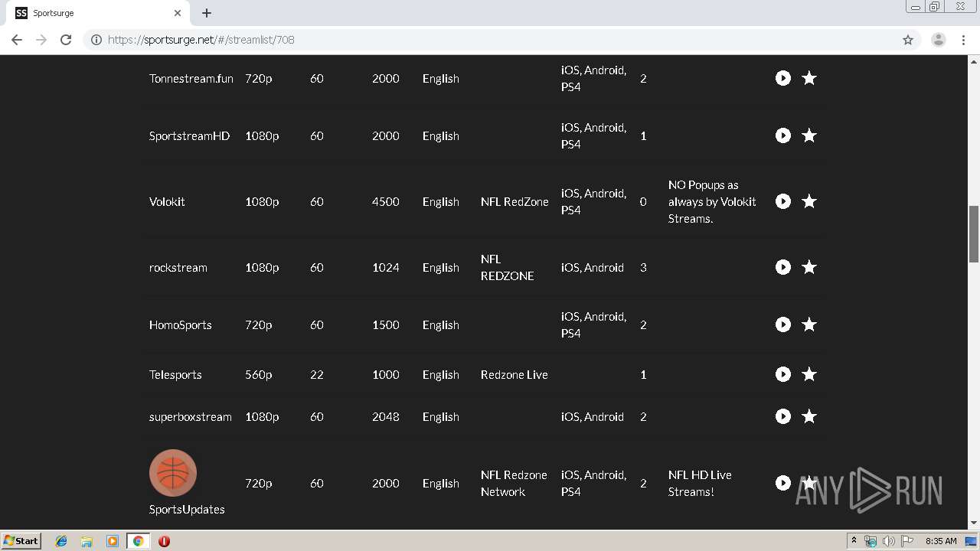Click the clock showing 8:35 AM
Screen dimensions: 980x551
[941, 541]
